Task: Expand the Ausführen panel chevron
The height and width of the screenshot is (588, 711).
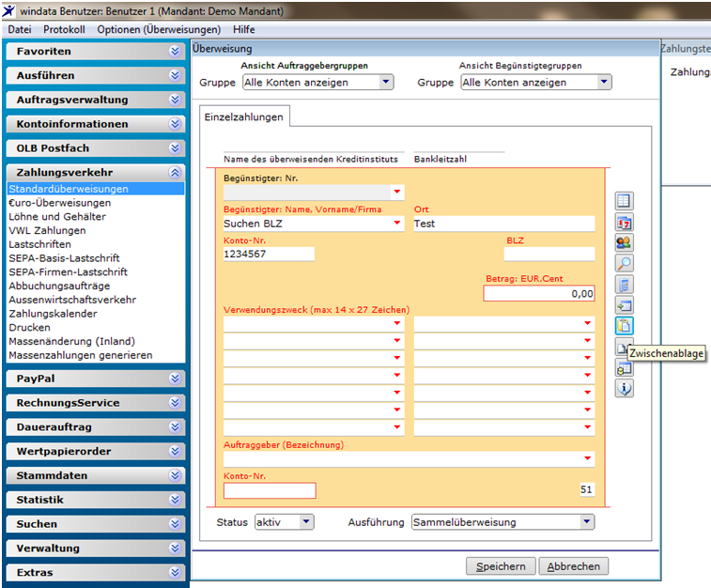Action: [x=175, y=75]
